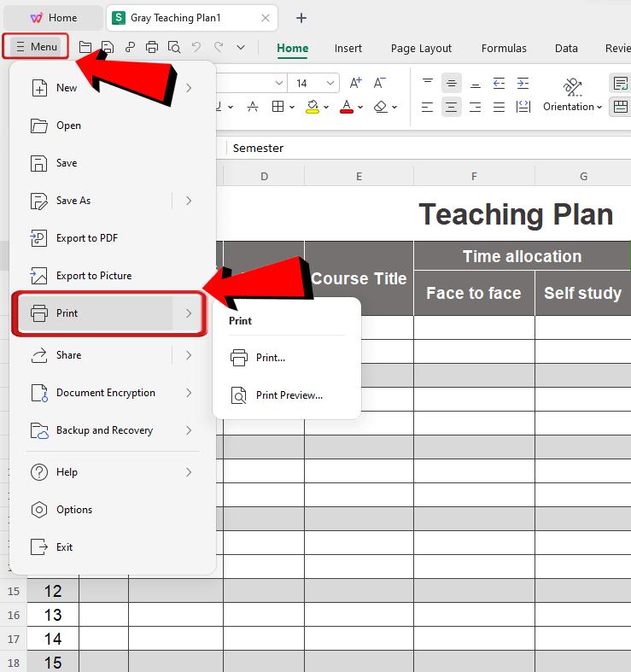Switch to the Home ribbon tab
This screenshot has width=631, height=672.
click(292, 49)
